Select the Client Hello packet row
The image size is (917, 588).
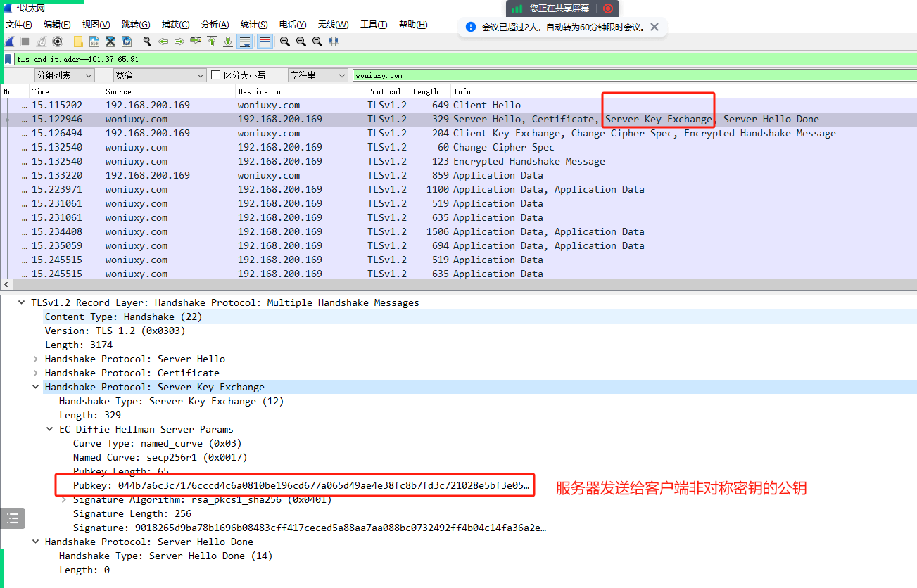(458, 105)
